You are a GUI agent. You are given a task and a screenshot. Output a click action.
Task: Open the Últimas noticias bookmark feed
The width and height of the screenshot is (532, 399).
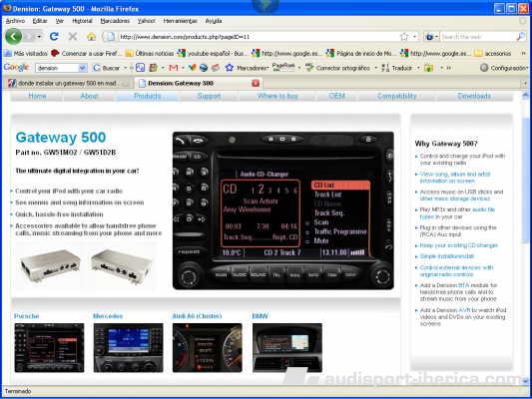click(x=150, y=53)
